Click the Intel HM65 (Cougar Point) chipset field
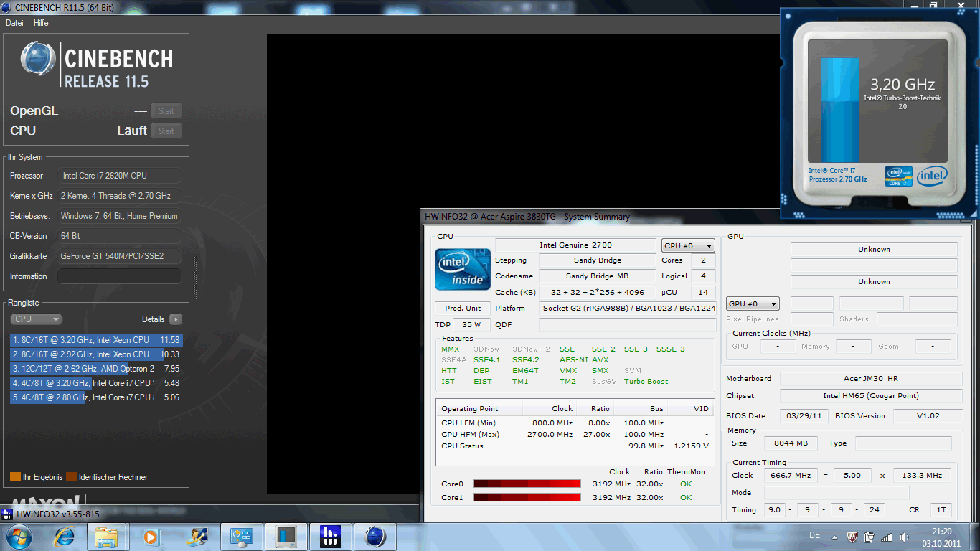 click(871, 396)
